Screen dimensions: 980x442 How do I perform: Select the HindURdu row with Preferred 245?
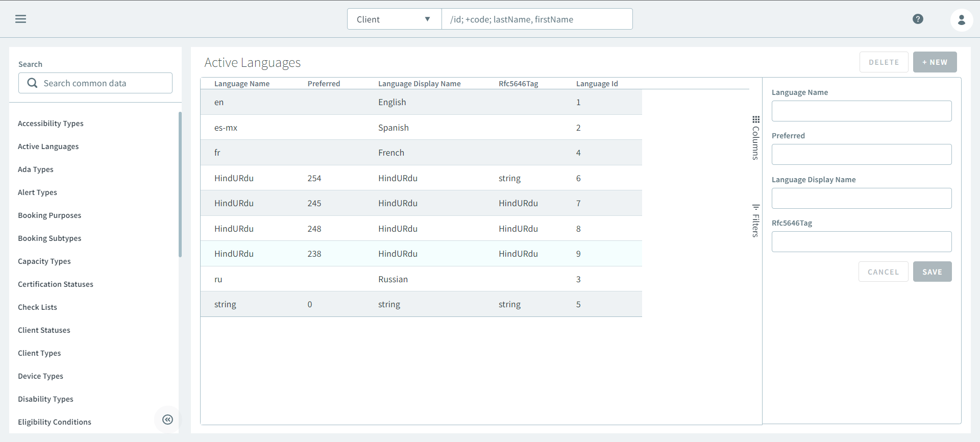tap(421, 203)
